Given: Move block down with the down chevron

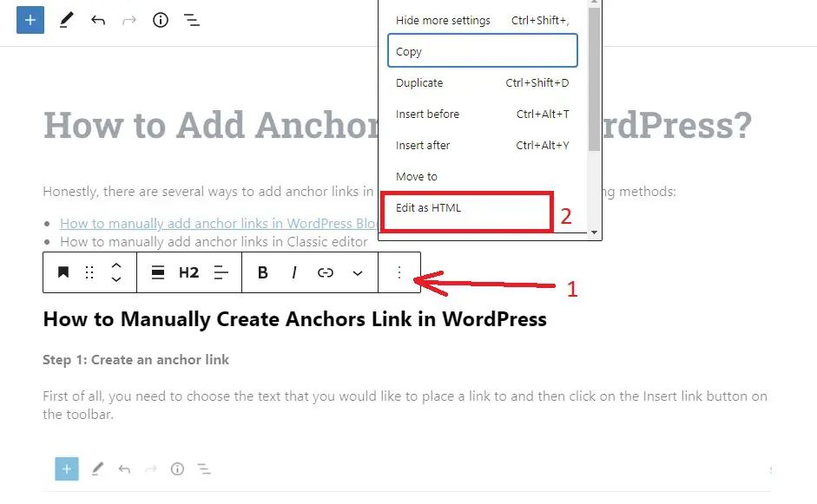Looking at the screenshot, I should [116, 279].
